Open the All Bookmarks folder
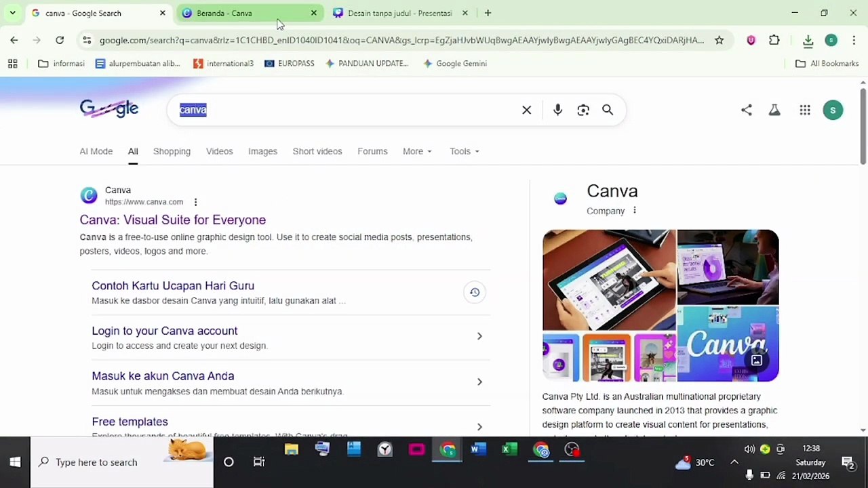Viewport: 868px width, 488px height. [827, 64]
